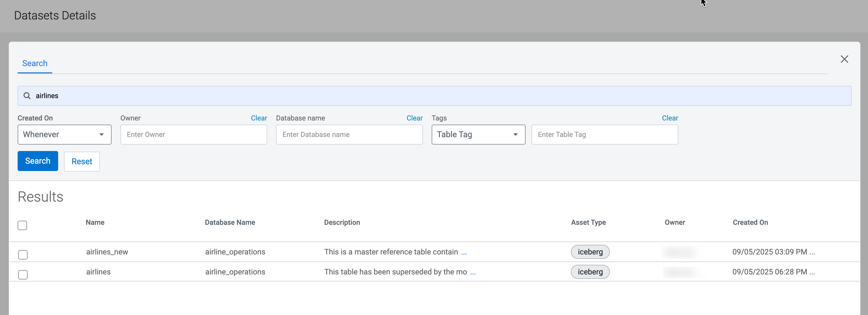Expand airlines description ellipsis

[473, 272]
